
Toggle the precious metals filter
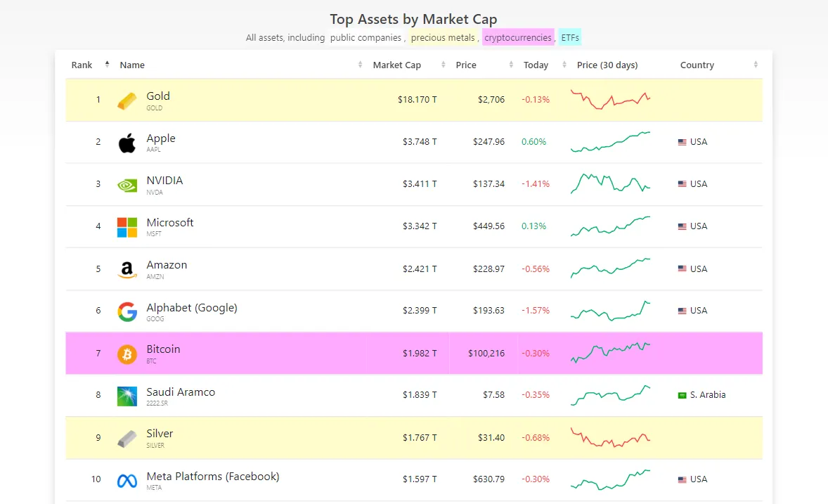point(444,37)
